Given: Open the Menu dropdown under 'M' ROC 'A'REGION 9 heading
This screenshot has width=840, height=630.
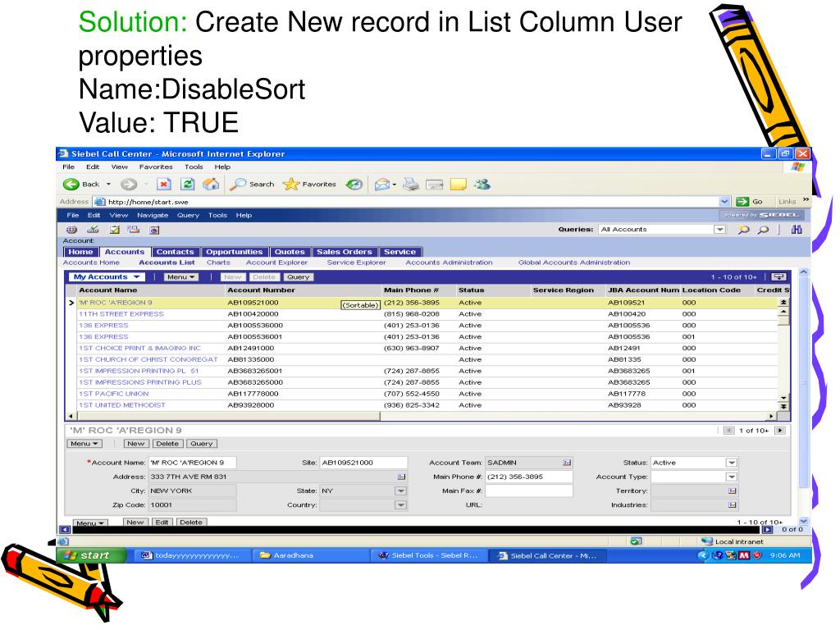Looking at the screenshot, I should click(84, 444).
